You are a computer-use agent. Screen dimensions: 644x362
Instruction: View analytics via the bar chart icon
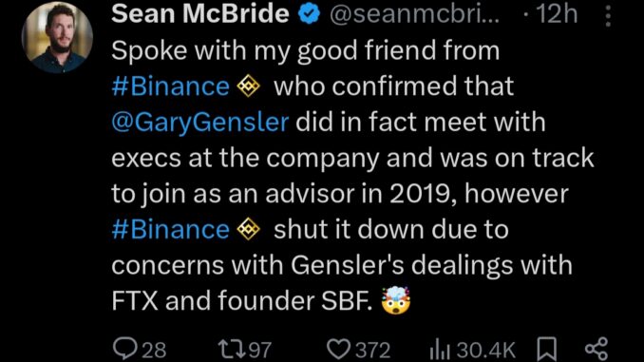click(x=440, y=350)
